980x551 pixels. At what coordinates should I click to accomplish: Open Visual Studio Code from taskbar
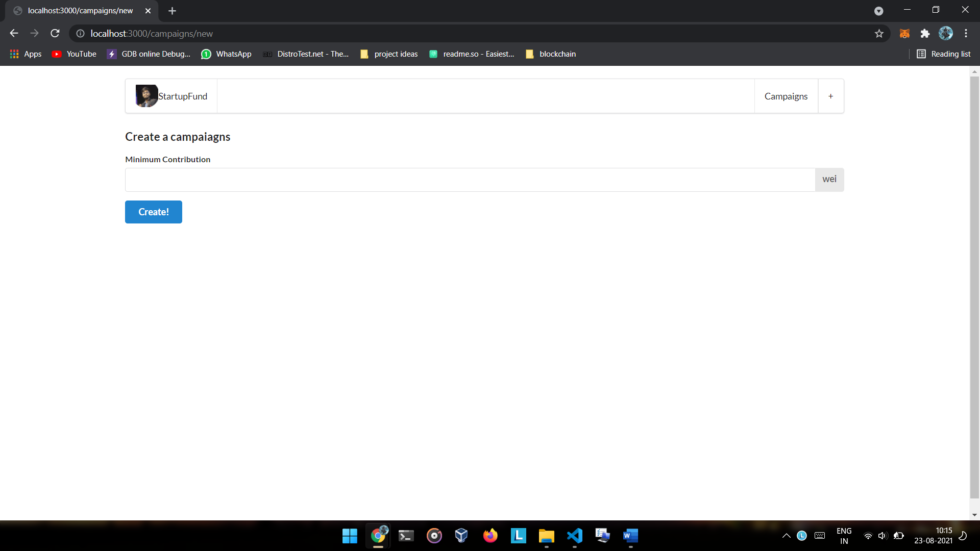[575, 536]
